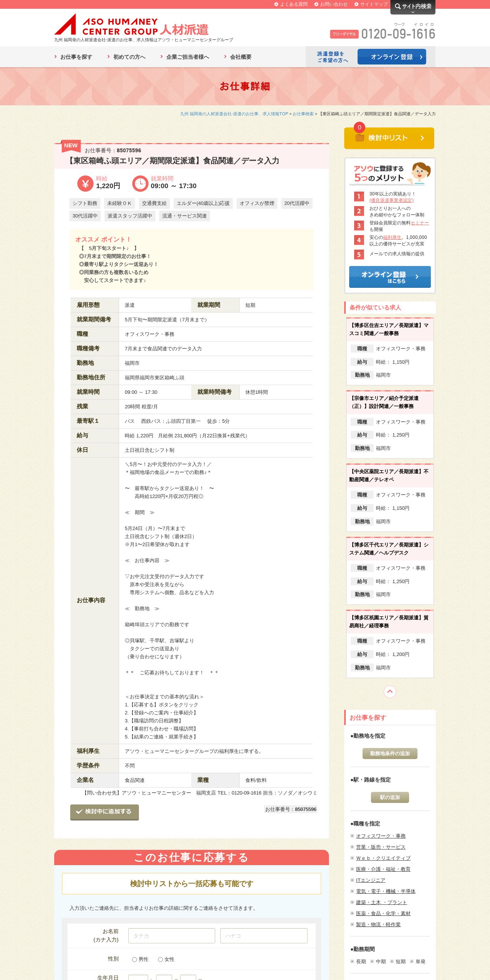Screen dimensions: 490x980
Task: Open the breadcrumb 求人情報TOP link
Action: pyautogui.click(x=234, y=114)
